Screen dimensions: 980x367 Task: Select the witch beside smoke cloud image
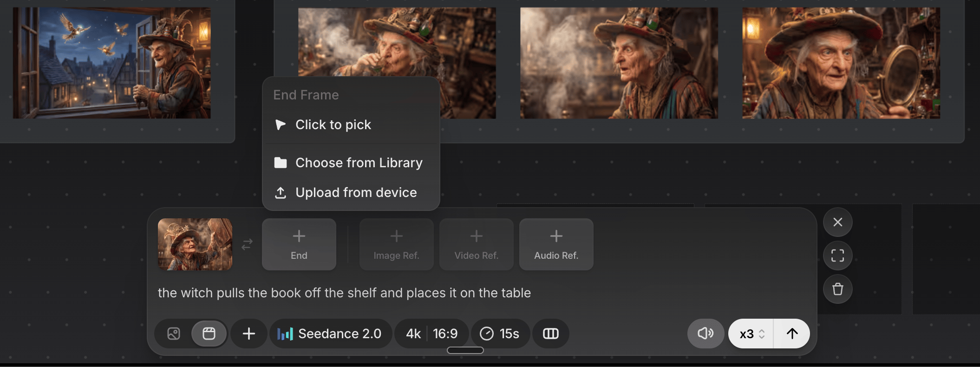pyautogui.click(x=619, y=63)
